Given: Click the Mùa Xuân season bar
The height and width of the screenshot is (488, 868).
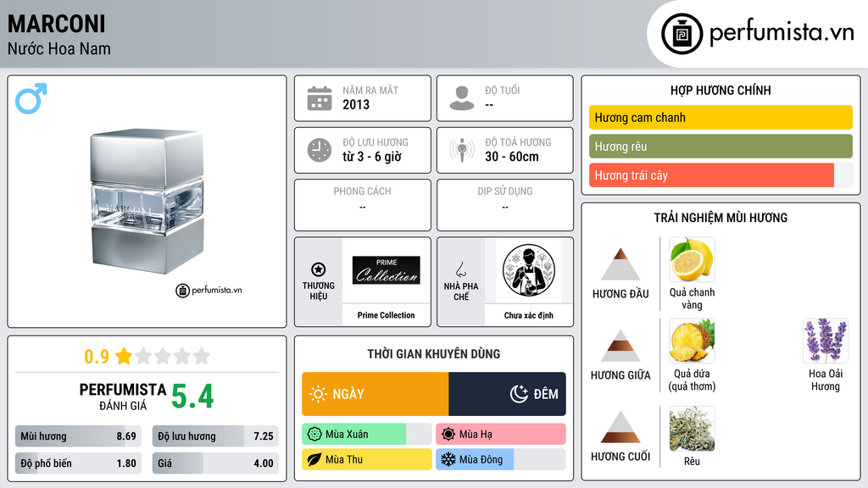Looking at the screenshot, I should point(367,435).
